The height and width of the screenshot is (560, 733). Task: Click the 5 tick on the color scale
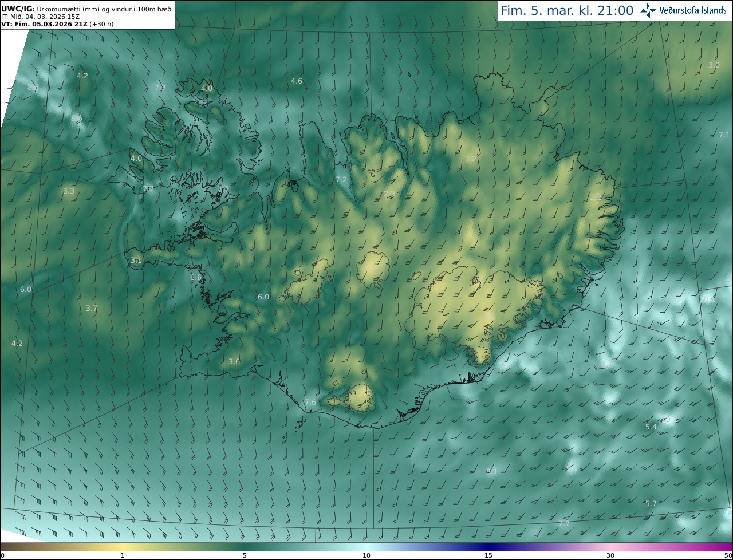point(245,555)
